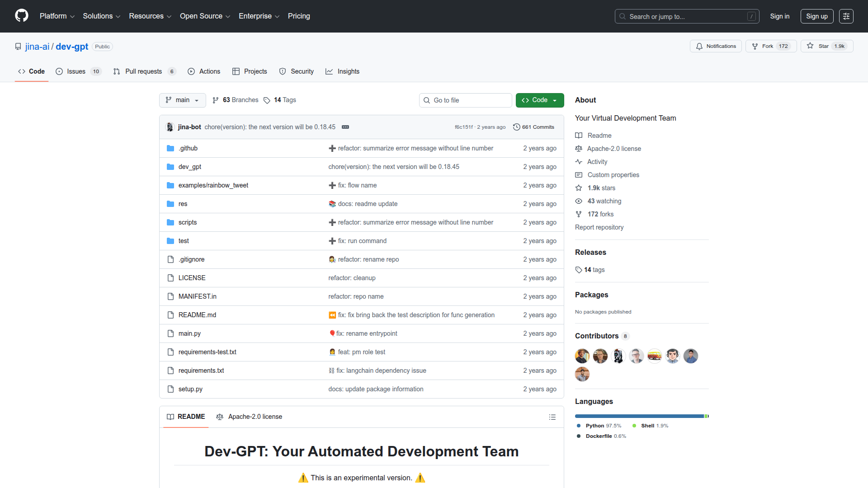Screen dimensions: 868x488
Task: Click the history icon near 661 Commits
Action: (x=517, y=127)
